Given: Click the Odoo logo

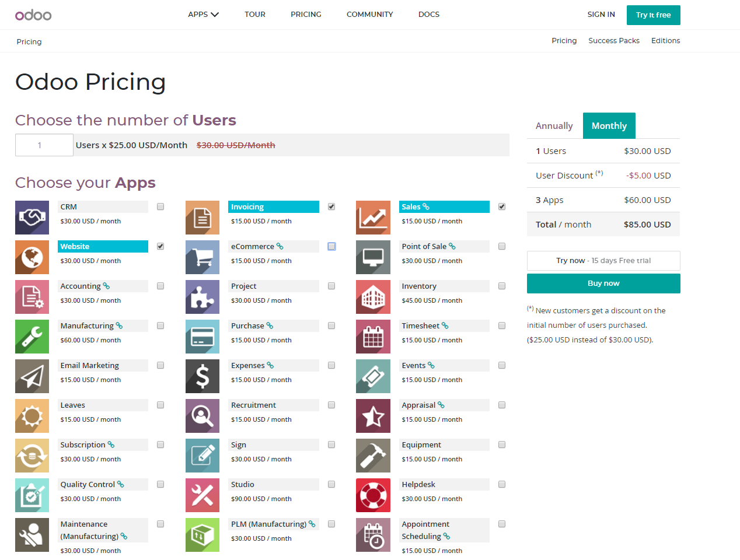Looking at the screenshot, I should pyautogui.click(x=33, y=15).
